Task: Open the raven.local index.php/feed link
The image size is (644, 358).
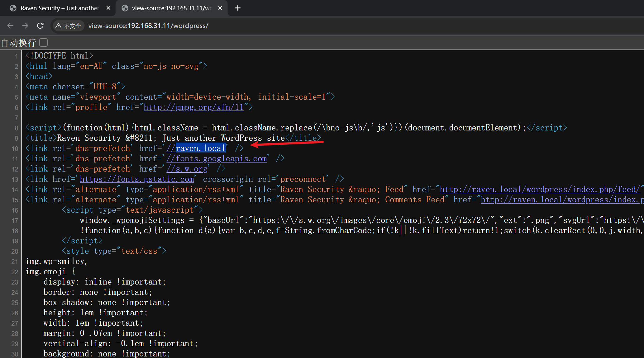Action: (x=540, y=190)
